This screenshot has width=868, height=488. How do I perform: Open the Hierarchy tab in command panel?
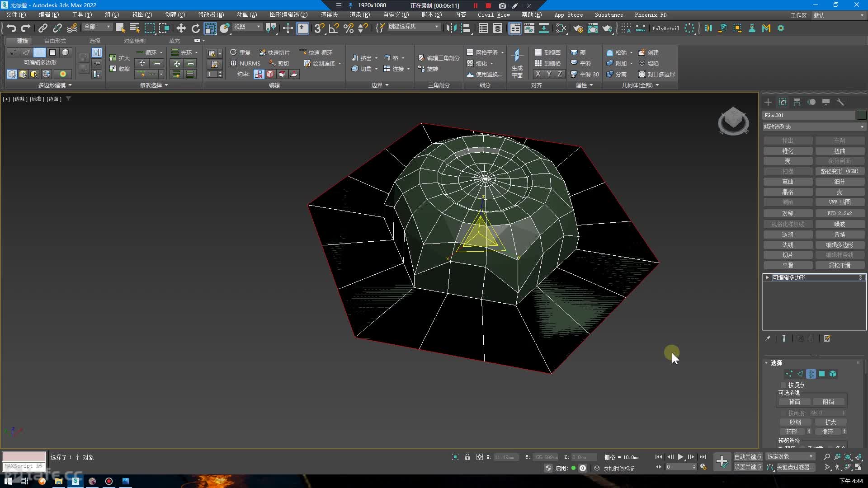tap(797, 102)
